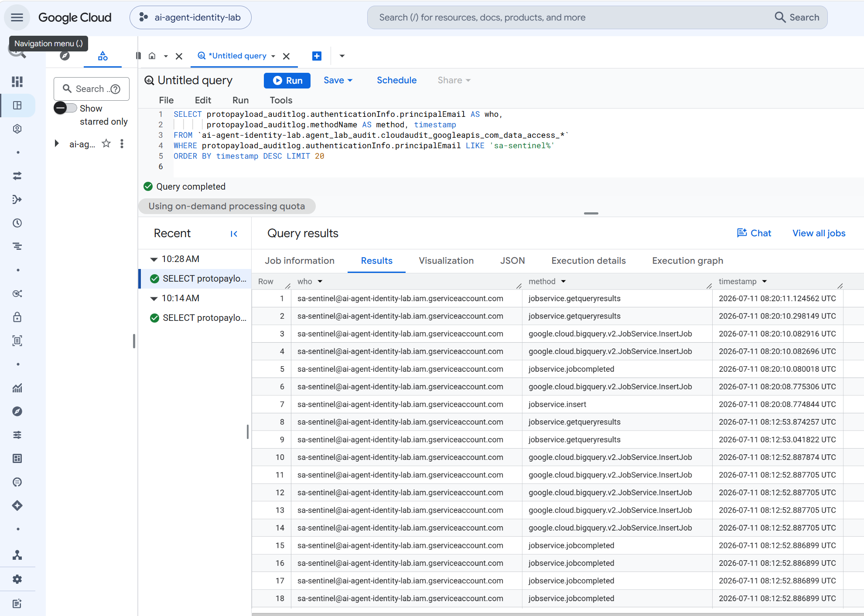Viewport: 864px width, 616px height.
Task: Focus the top resource search field
Action: 567,17
